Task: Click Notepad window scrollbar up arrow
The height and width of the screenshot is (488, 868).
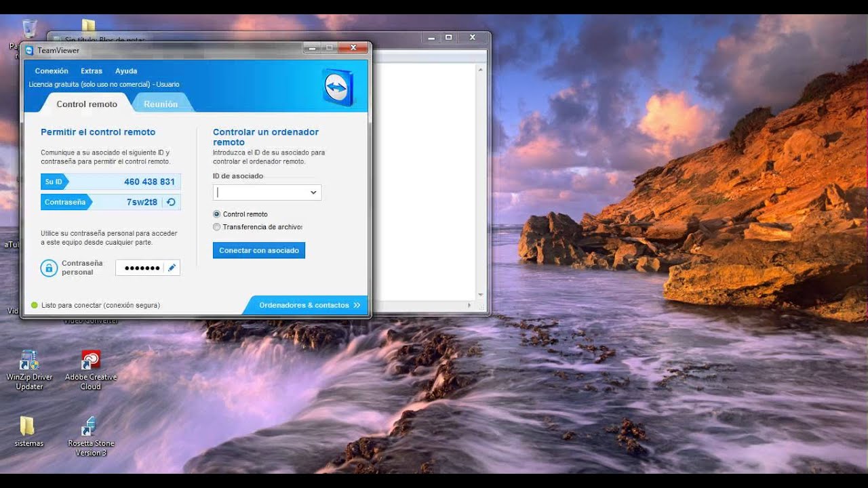Action: (481, 70)
